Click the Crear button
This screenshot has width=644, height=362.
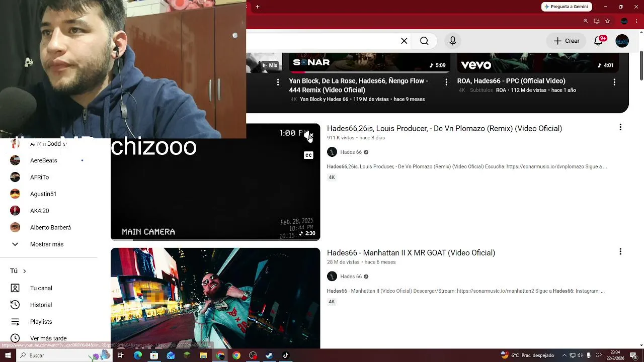567,41
